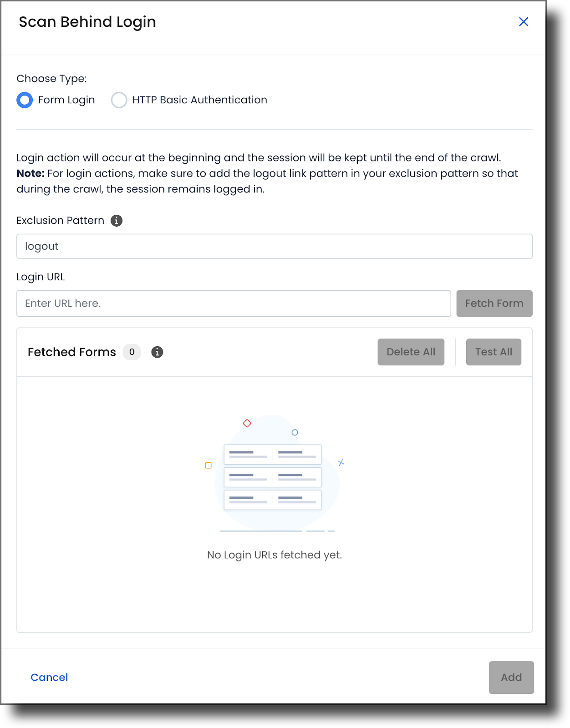Click the empty state server illustration
Viewport: 570px width, 728px height.
point(272,477)
